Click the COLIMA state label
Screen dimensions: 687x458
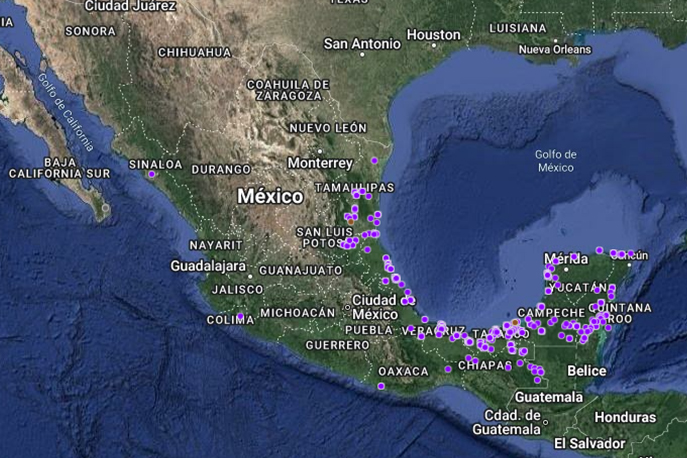click(230, 320)
